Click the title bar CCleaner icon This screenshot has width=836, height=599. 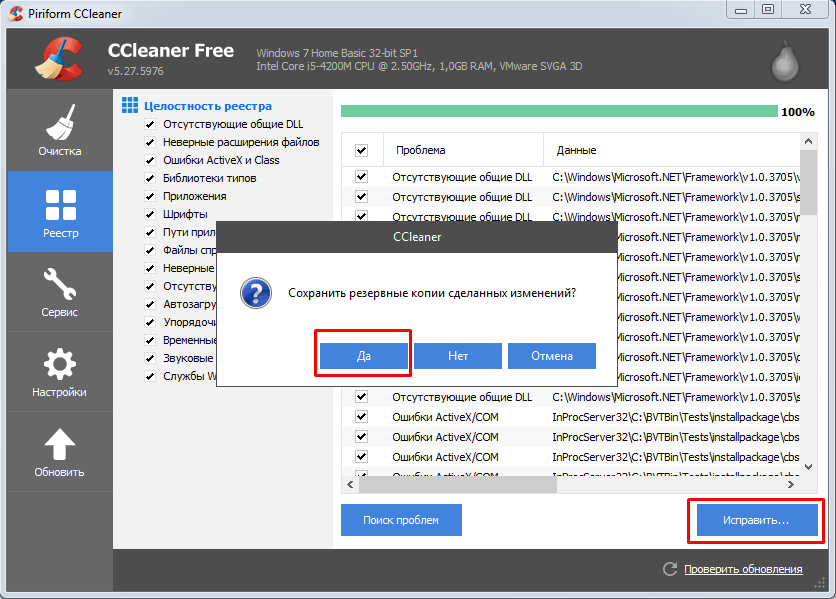(x=15, y=13)
